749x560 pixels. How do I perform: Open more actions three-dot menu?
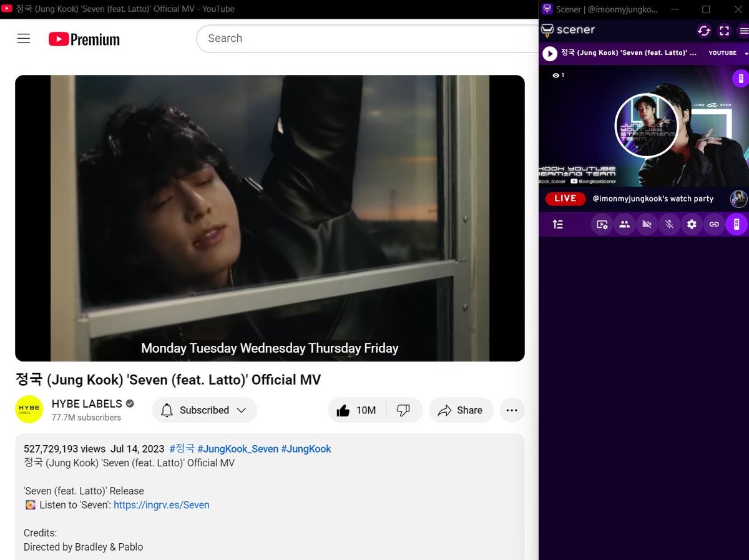[x=512, y=410]
